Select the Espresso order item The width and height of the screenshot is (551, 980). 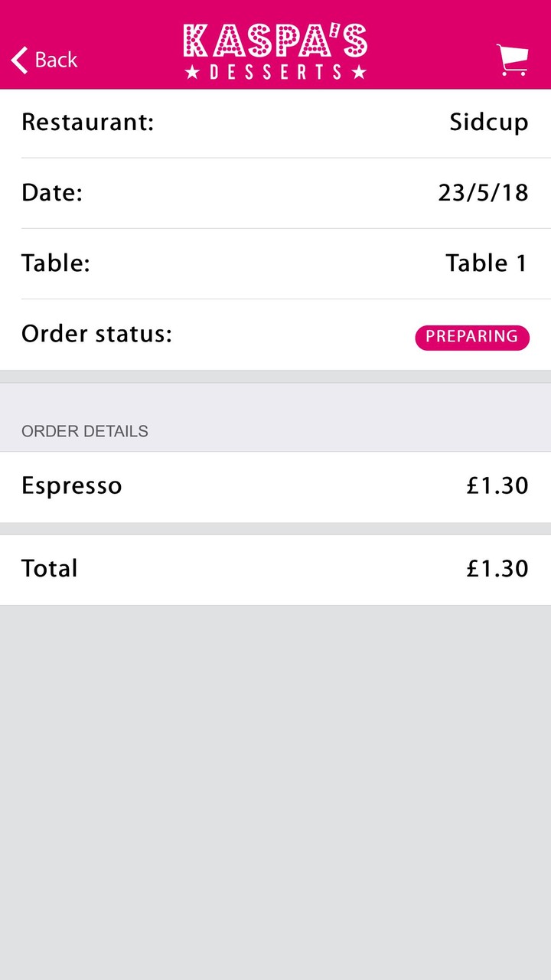coord(71,486)
